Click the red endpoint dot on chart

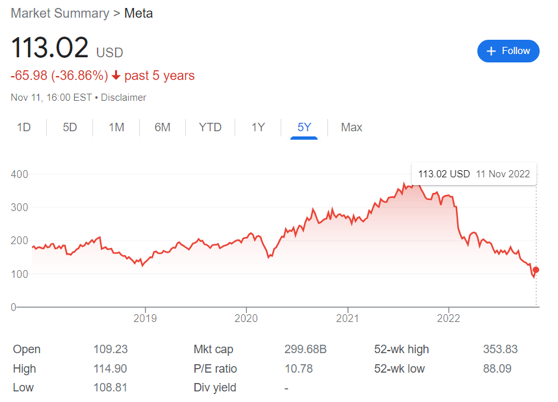tap(536, 270)
